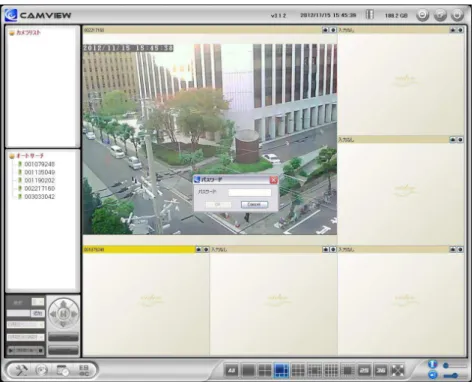The width and height of the screenshot is (474, 382).
Task: Select camera 001079248 in the search list
Action: pyautogui.click(x=39, y=164)
